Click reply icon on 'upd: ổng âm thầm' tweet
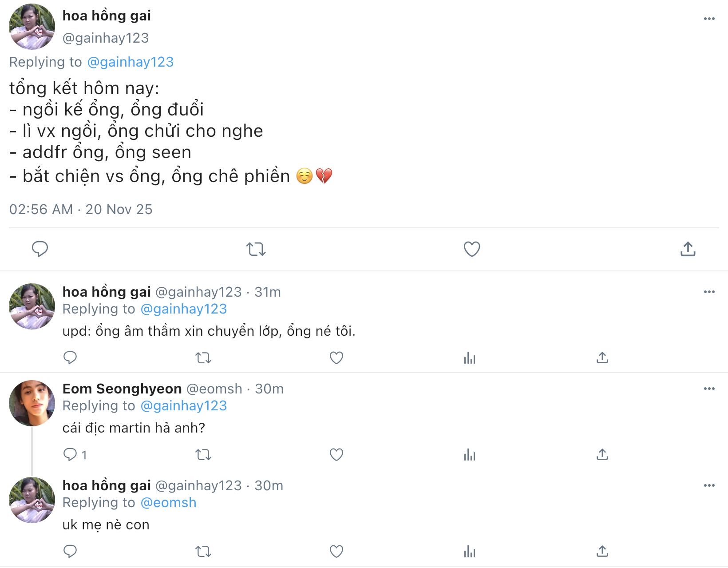The height and width of the screenshot is (568, 728). [x=70, y=357]
